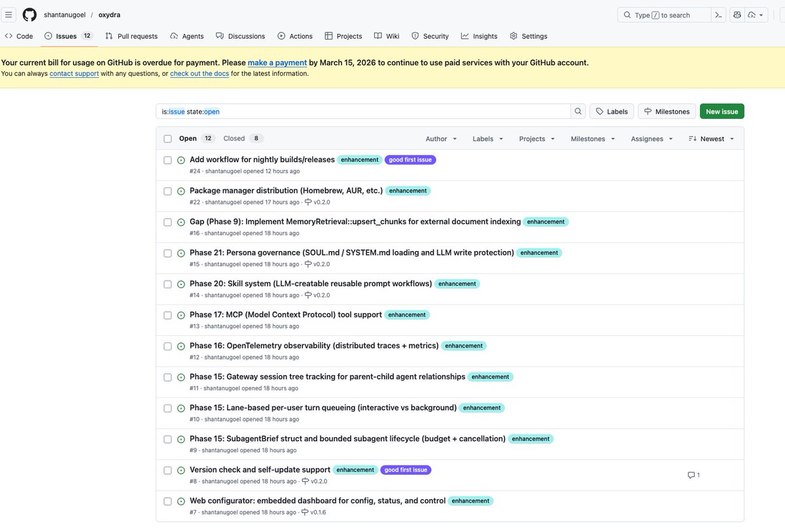The height and width of the screenshot is (532, 785).
Task: Check the Lane-based turn queueing checkbox
Action: coord(167,408)
